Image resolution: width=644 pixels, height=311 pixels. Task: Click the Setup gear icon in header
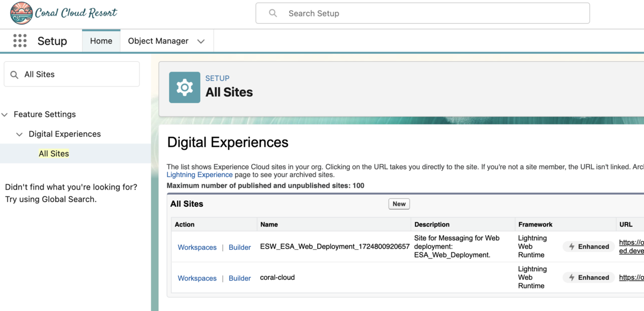(x=185, y=87)
